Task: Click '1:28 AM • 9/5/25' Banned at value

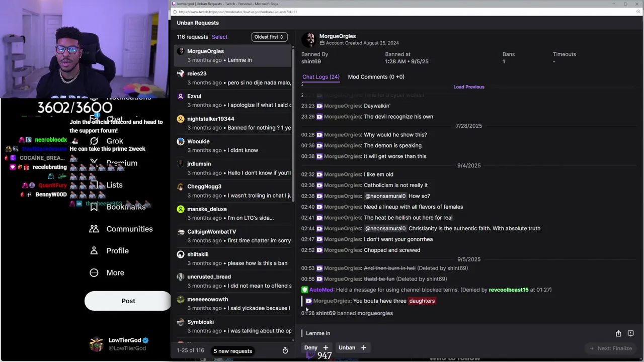Action: click(407, 61)
